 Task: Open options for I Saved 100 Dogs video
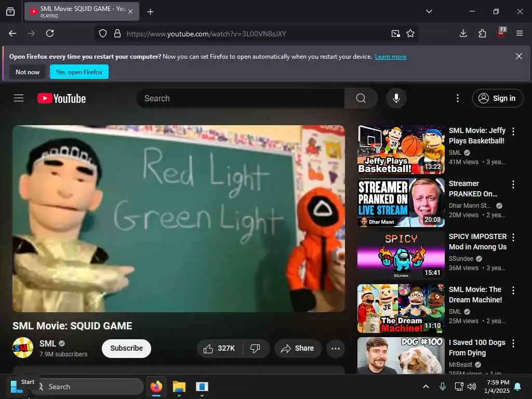[x=513, y=343]
